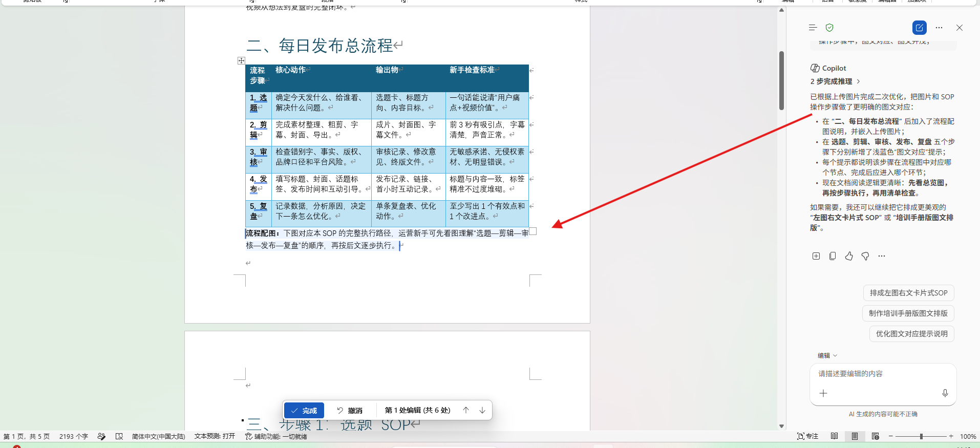Click page count '第 1 页, 共 5 页' in status bar
Image resolution: width=980 pixels, height=448 pixels.
pyautogui.click(x=27, y=437)
